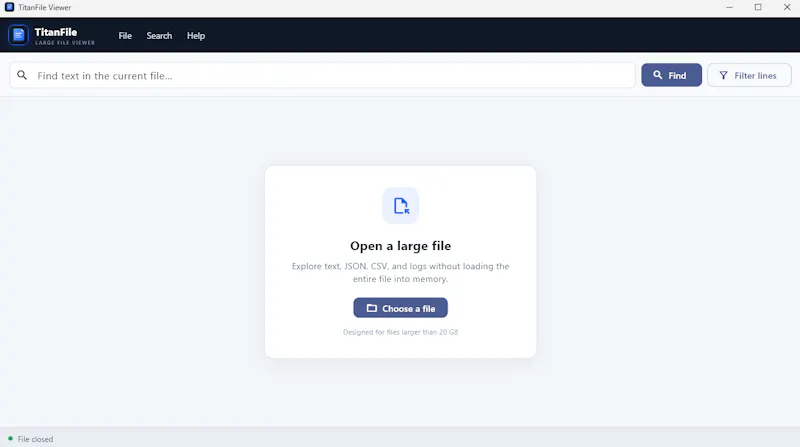Click the Filter lines button

(x=749, y=75)
